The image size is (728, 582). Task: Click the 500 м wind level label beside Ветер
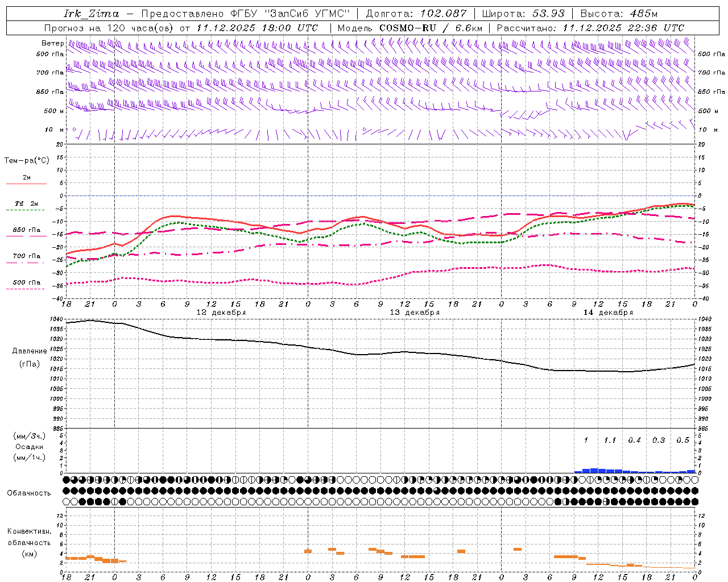tap(53, 111)
